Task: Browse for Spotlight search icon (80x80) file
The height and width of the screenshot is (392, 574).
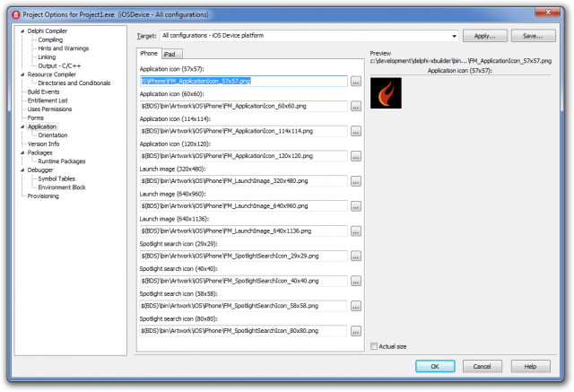Action: [x=355, y=331]
